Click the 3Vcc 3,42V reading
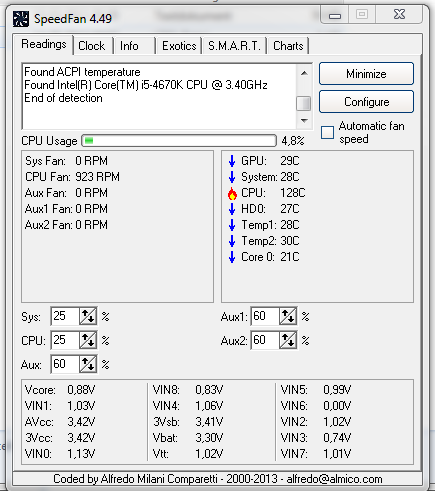435x491 pixels. pyautogui.click(x=60, y=438)
